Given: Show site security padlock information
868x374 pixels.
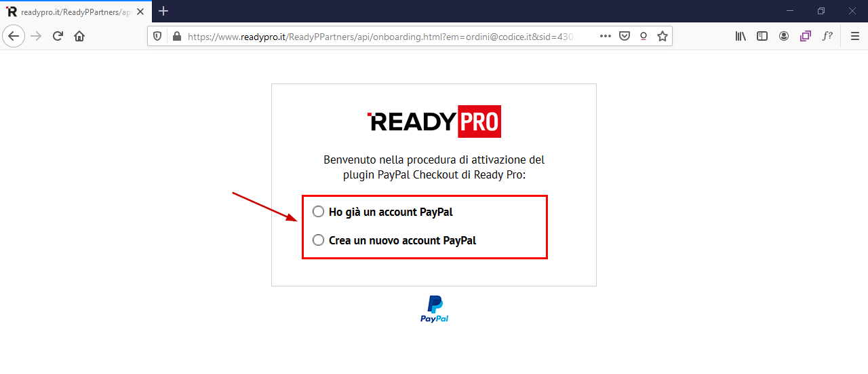Looking at the screenshot, I should point(176,37).
